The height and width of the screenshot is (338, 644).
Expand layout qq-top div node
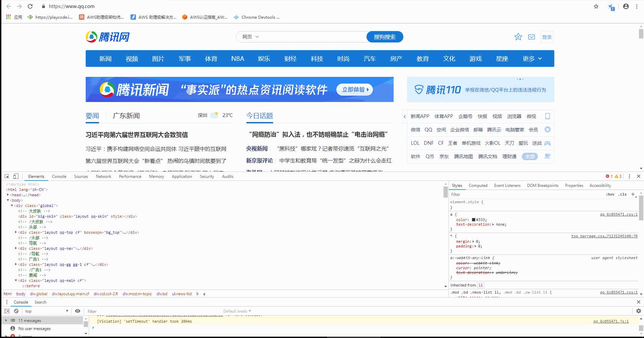click(16, 232)
